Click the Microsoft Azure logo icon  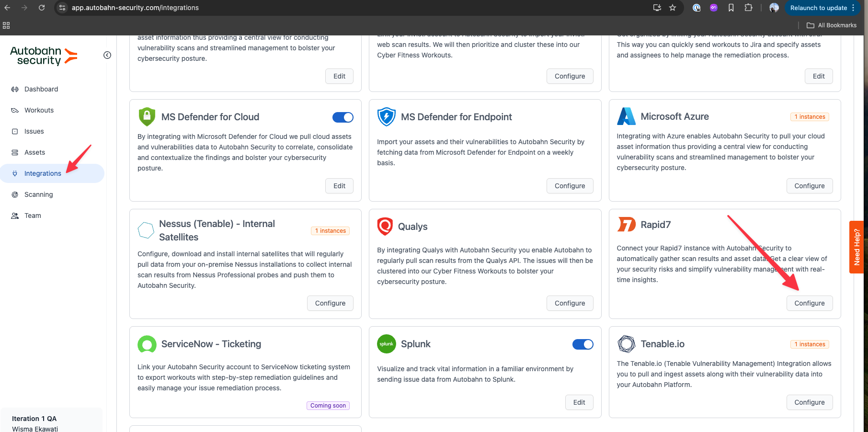pyautogui.click(x=626, y=116)
